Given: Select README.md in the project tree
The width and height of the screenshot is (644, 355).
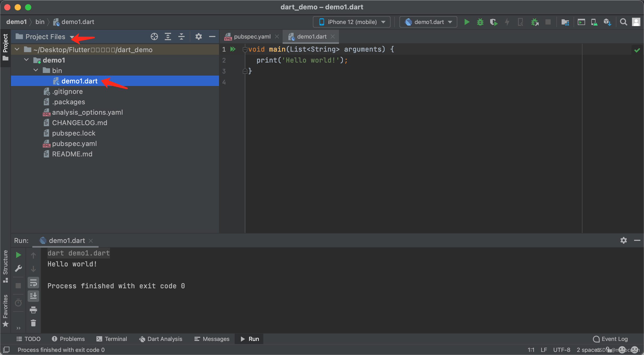Looking at the screenshot, I should point(72,154).
